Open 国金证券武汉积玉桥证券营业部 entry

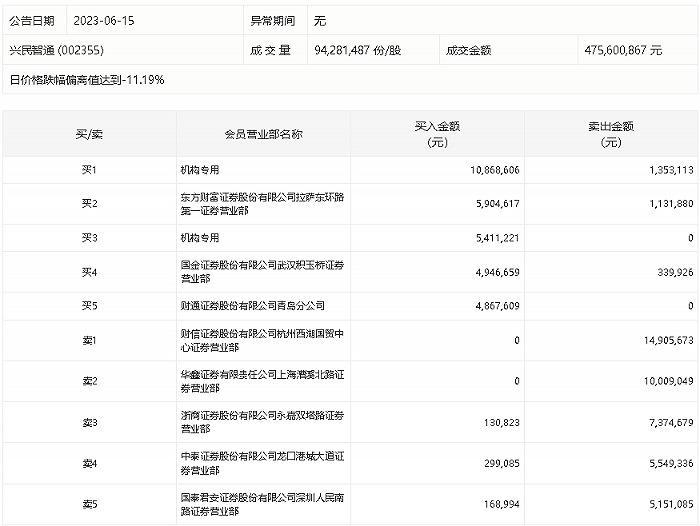[257, 272]
